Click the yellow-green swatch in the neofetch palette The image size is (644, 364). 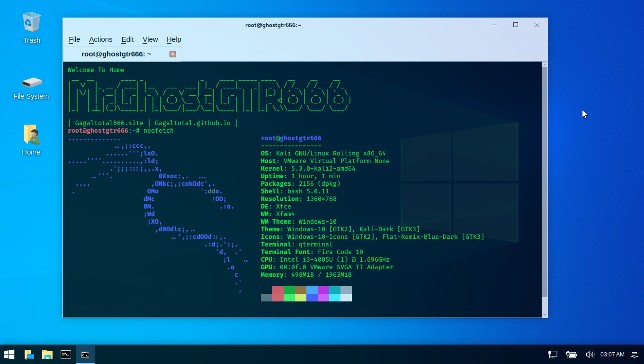(x=301, y=298)
